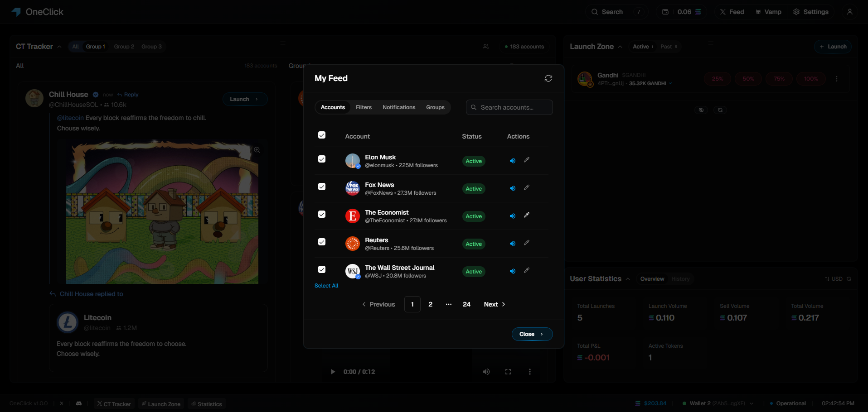Uncheck the Fox News checkbox

pos(322,187)
